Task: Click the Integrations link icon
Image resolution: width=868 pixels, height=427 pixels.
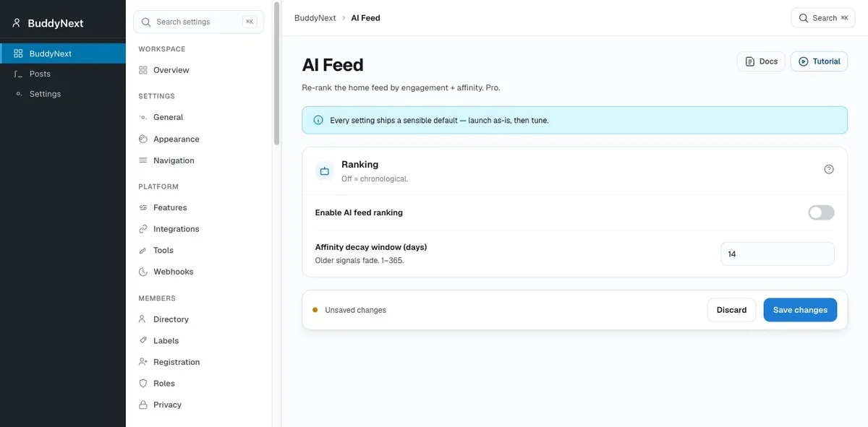Action: [143, 229]
